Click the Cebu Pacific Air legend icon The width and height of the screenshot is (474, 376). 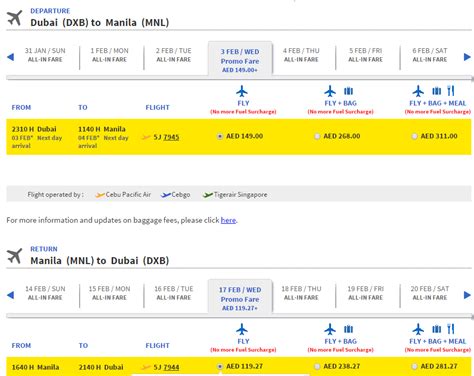100,195
